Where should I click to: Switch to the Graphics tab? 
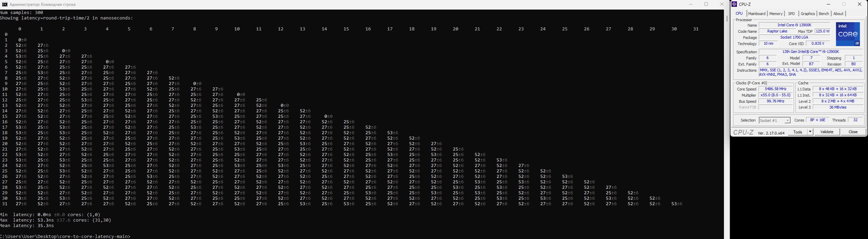coord(808,14)
